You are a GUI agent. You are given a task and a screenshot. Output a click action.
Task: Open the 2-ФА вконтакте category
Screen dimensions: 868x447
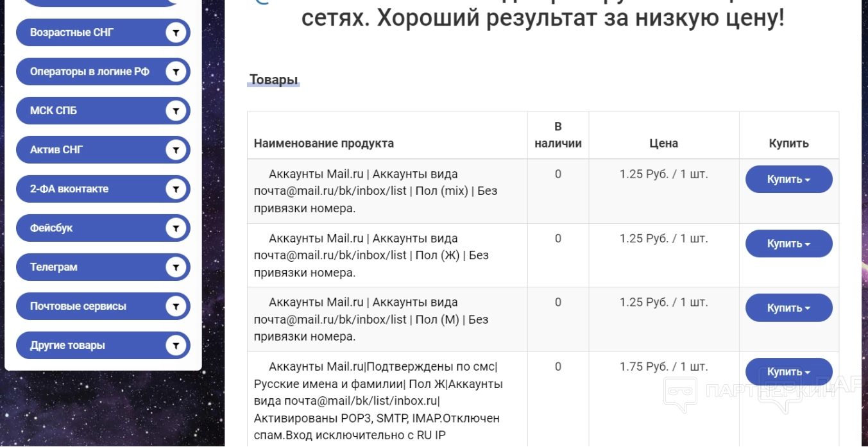(103, 189)
